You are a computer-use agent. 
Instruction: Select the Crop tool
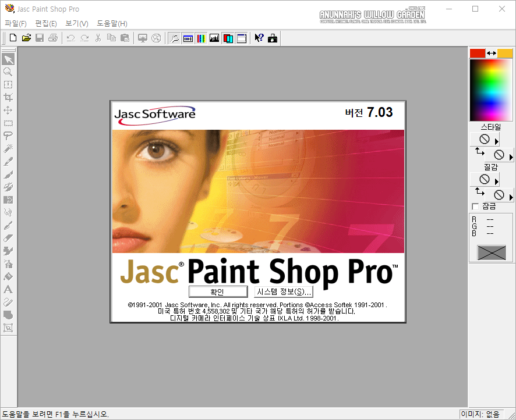click(x=8, y=97)
